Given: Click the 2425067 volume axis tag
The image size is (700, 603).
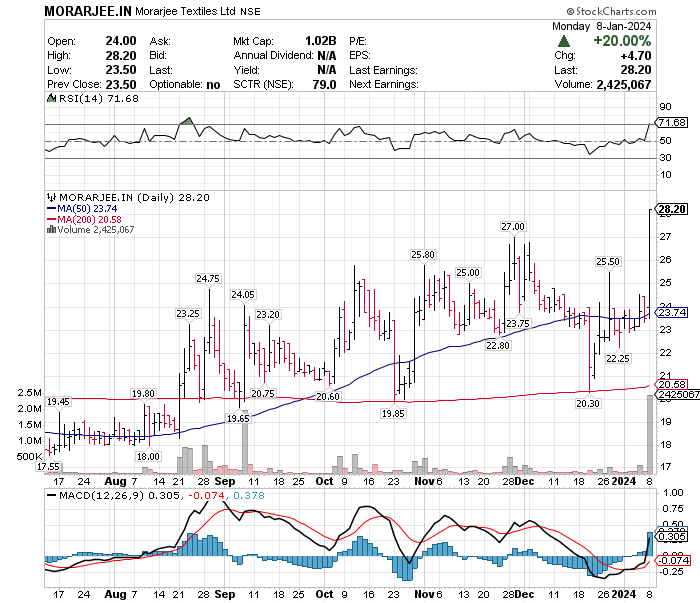Looking at the screenshot, I should click(677, 395).
